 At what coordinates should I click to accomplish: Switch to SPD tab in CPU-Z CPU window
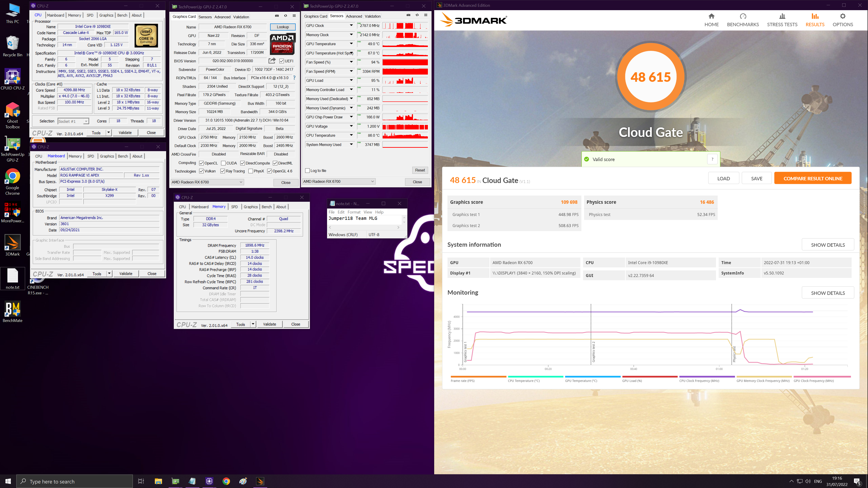tap(90, 15)
